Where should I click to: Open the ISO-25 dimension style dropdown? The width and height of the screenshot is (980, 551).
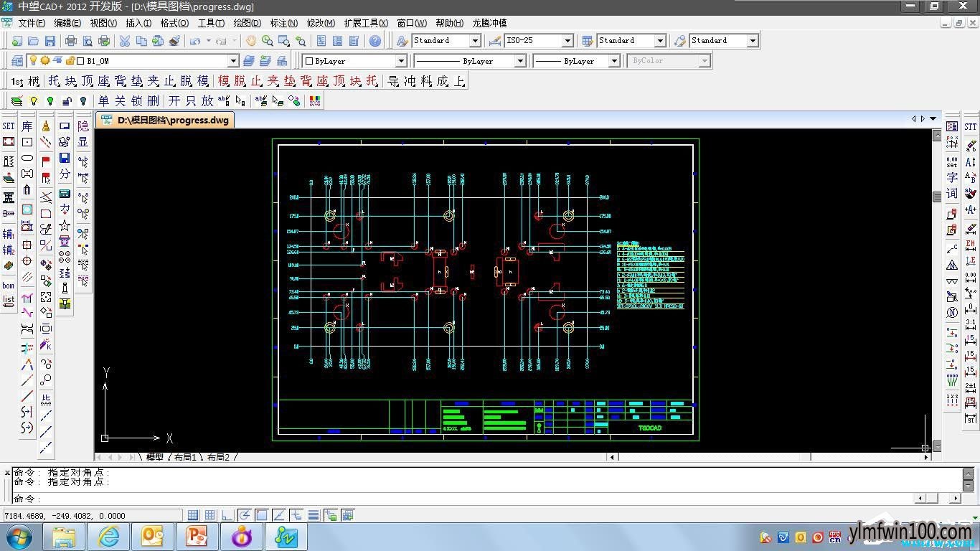pos(567,41)
